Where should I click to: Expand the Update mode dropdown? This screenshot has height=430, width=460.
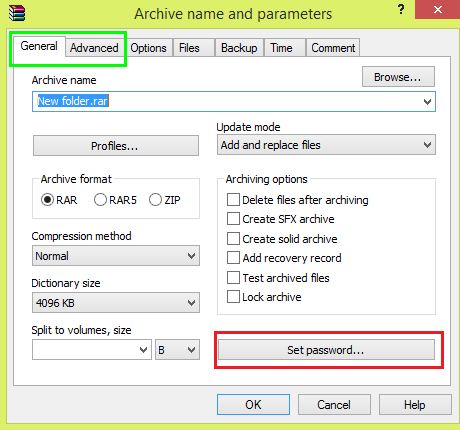click(x=326, y=145)
